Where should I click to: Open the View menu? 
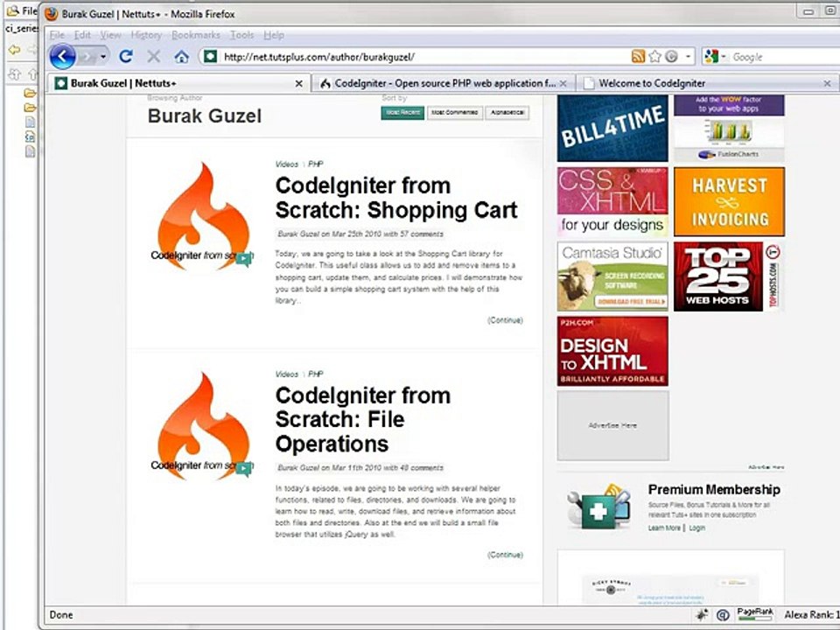coord(110,35)
